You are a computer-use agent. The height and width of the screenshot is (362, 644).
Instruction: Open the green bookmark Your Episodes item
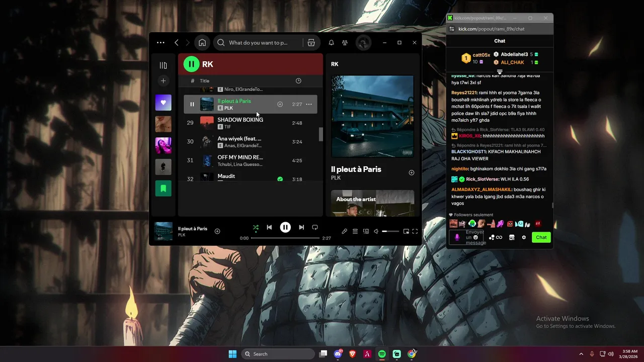click(163, 189)
